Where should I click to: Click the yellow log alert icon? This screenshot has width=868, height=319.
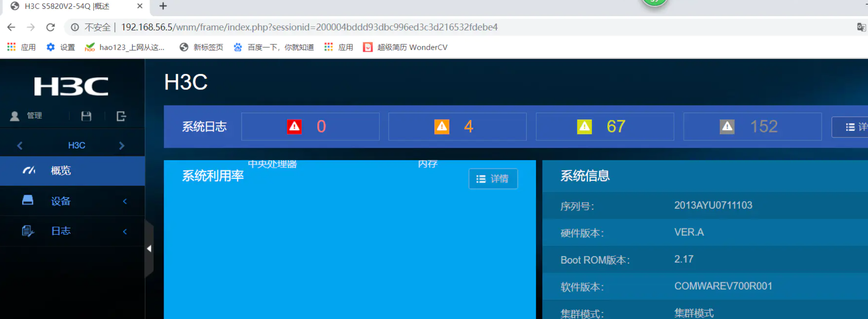pyautogui.click(x=584, y=127)
